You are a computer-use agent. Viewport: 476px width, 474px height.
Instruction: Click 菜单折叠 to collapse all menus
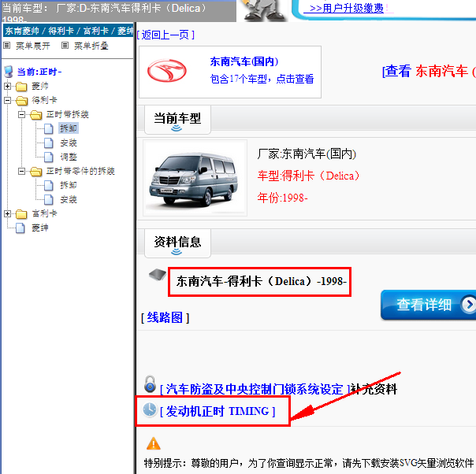(91, 46)
